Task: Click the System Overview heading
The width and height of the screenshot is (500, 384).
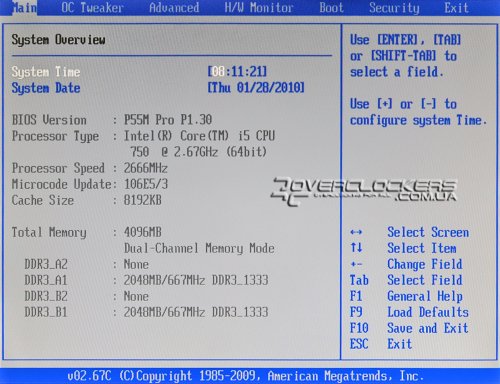Action: [59, 40]
